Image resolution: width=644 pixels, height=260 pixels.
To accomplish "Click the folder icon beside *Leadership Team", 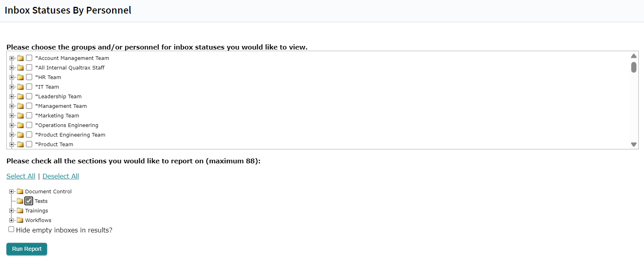I will click(20, 97).
